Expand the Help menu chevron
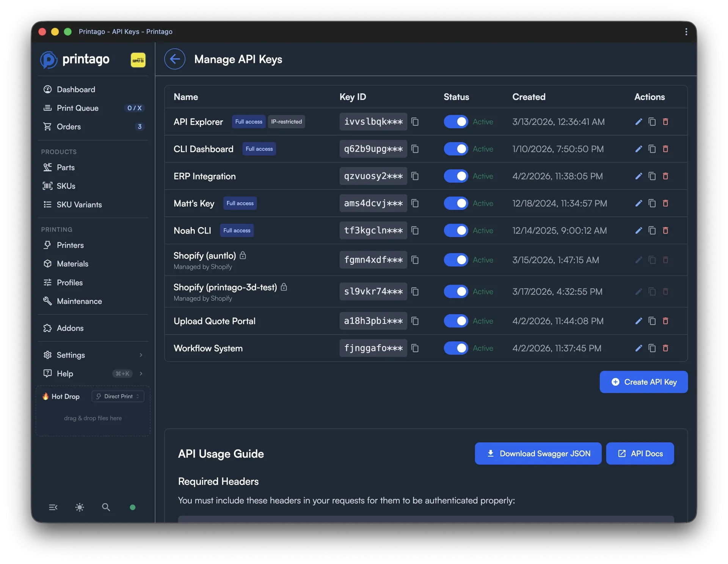This screenshot has width=728, height=564. click(141, 374)
